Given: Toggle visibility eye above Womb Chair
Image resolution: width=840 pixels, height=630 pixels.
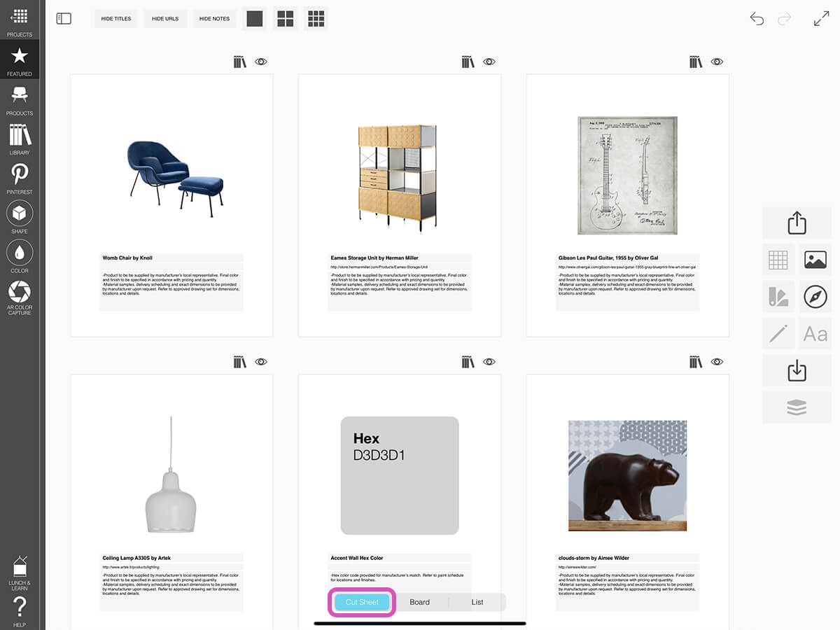Looking at the screenshot, I should 261,62.
